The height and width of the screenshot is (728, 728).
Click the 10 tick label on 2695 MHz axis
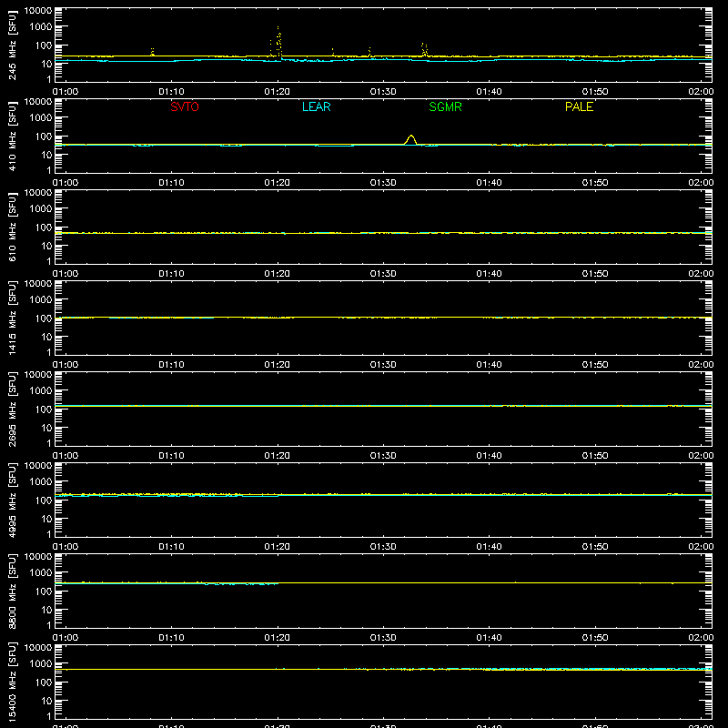tap(46, 428)
